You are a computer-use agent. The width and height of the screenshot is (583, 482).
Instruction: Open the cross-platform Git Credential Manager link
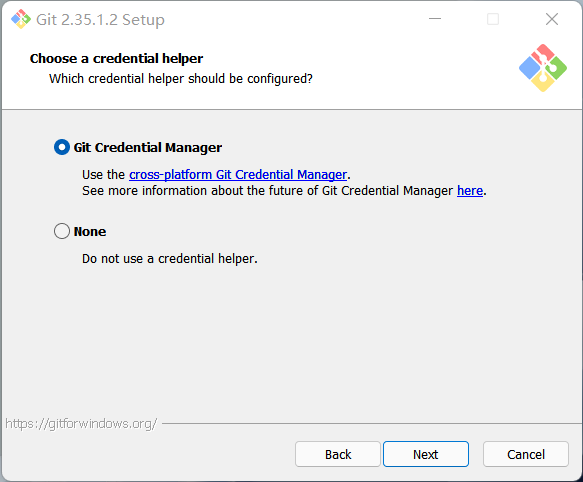pos(238,174)
